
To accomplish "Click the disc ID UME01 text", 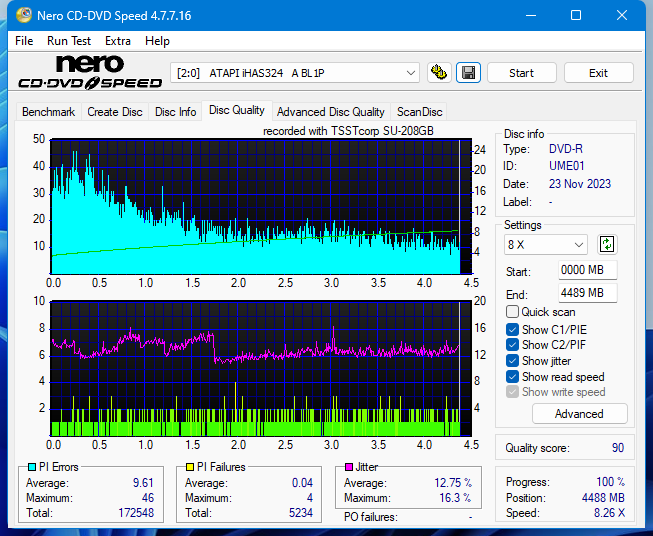I will [566, 166].
